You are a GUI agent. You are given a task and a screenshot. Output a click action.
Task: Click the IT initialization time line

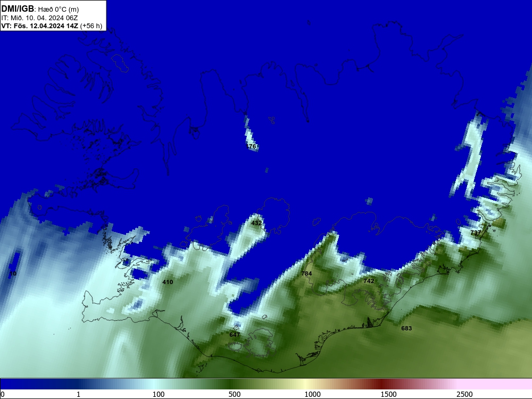pos(40,18)
